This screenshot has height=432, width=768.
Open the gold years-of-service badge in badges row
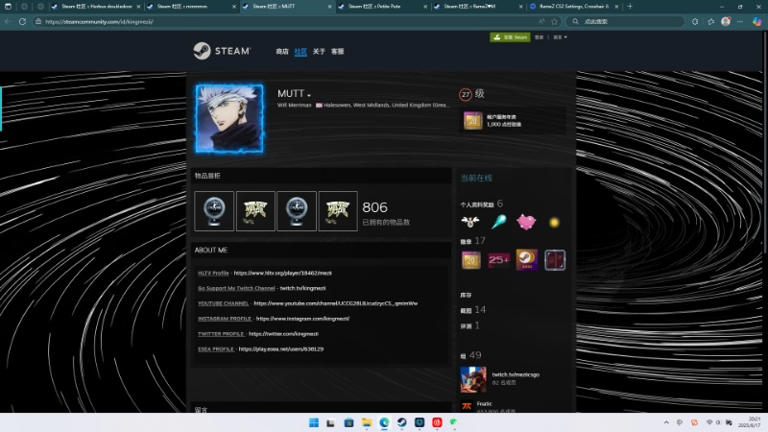471,260
